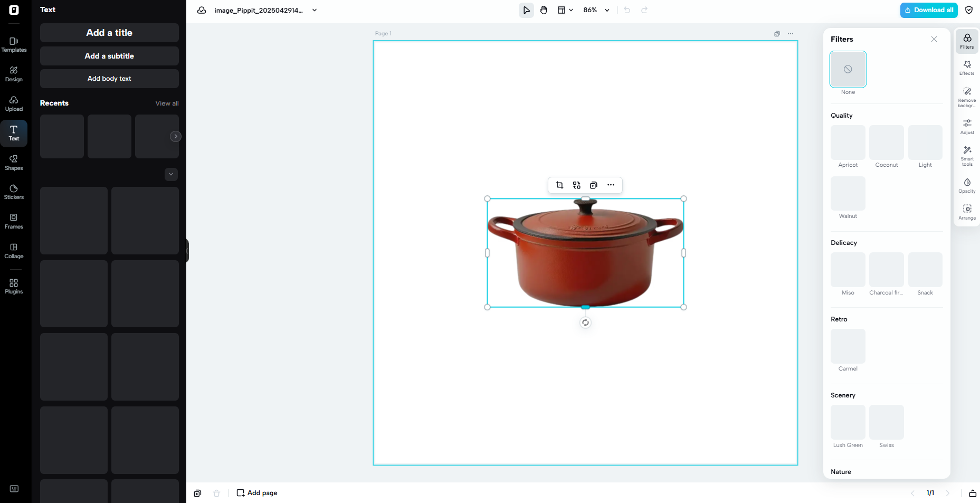Open the Page 1 options menu
Viewport: 980px width, 503px height.
pyautogui.click(x=790, y=33)
